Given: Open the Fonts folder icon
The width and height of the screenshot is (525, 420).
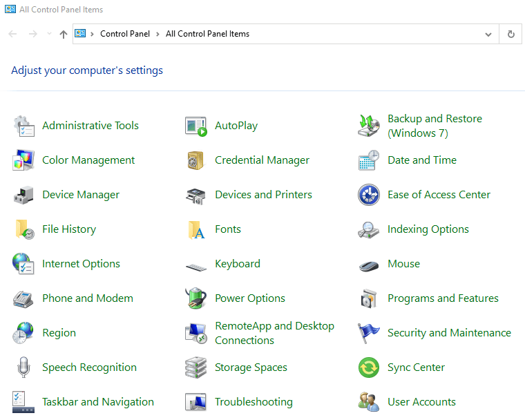Looking at the screenshot, I should point(197,230).
